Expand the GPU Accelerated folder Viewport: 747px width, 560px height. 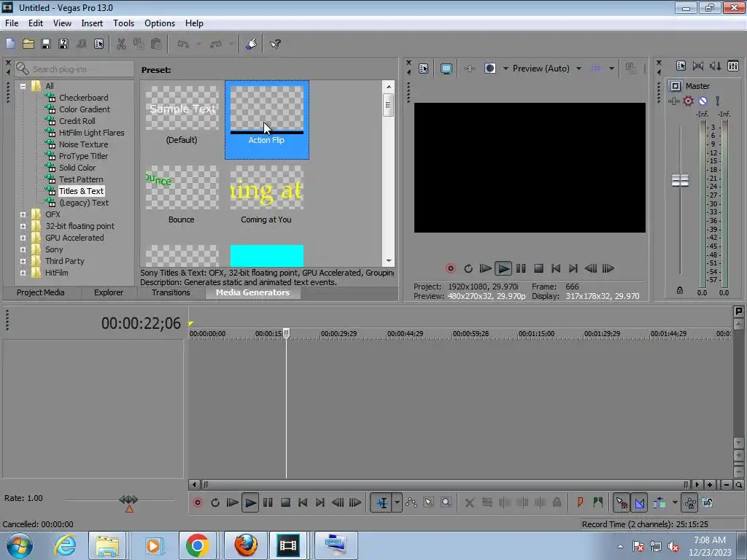point(23,238)
